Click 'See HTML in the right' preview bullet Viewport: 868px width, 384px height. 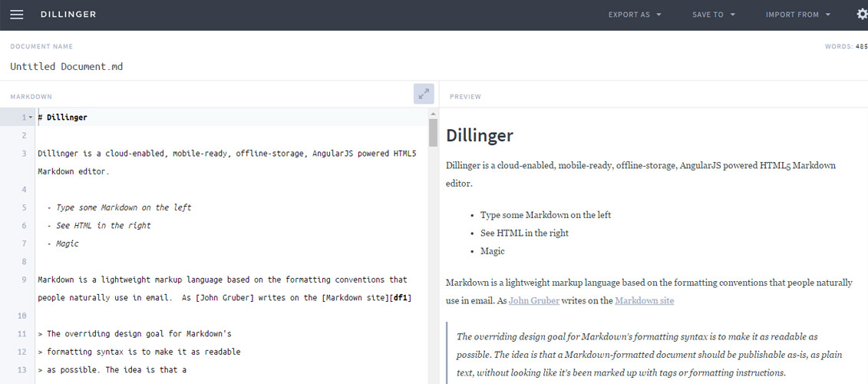pos(524,233)
